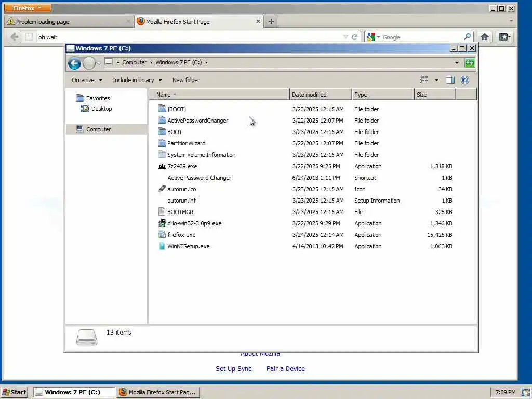Viewport: 532px width, 399px height.
Task: Click the magnifier search icon in Google box
Action: coord(467,37)
